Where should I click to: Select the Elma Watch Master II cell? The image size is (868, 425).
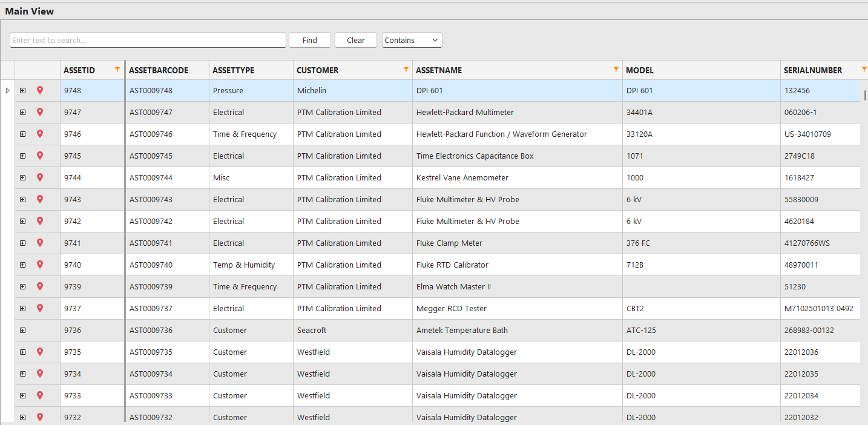coord(518,286)
